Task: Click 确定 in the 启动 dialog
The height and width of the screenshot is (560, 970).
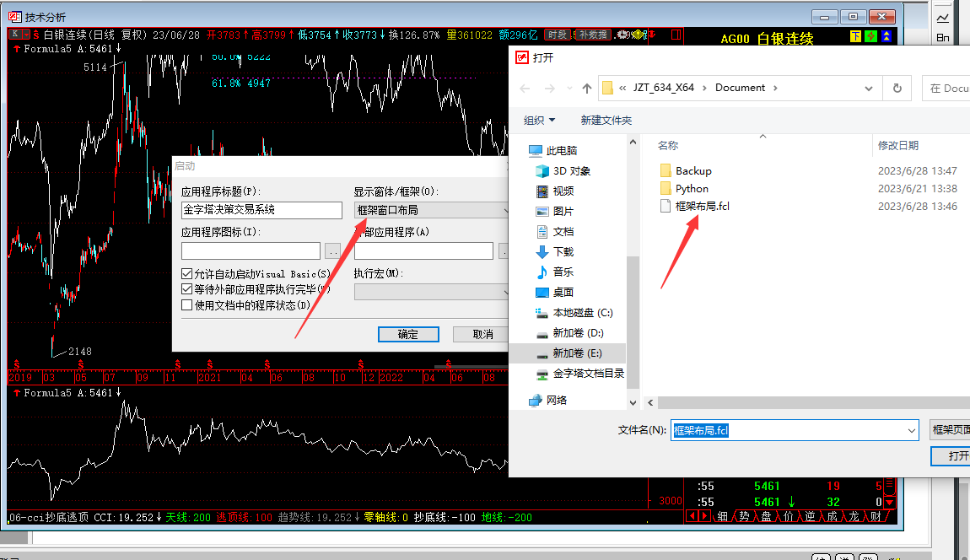Action: coord(408,334)
